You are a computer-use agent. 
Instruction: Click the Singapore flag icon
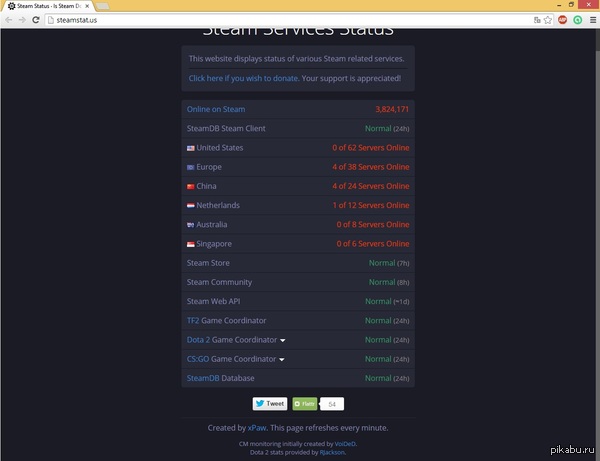pyautogui.click(x=191, y=244)
